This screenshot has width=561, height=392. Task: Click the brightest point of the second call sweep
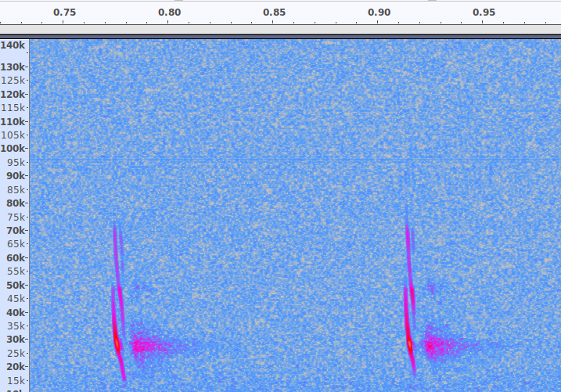tap(408, 342)
